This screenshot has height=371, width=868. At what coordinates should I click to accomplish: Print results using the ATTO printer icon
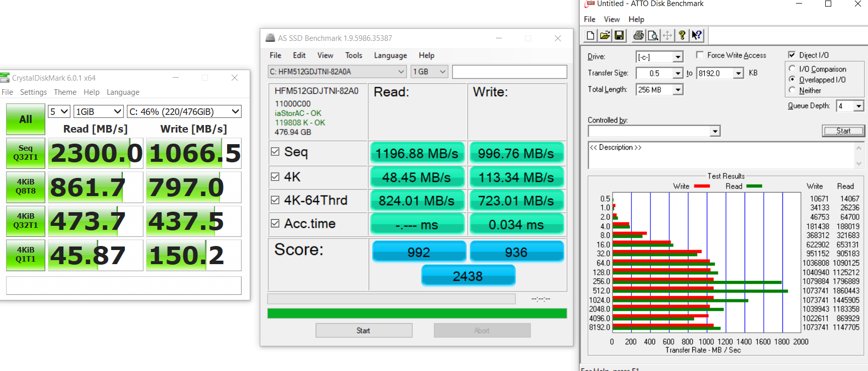point(638,35)
